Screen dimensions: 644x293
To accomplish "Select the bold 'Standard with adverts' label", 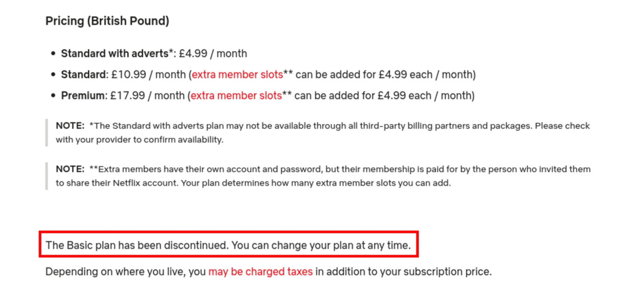I will click(x=115, y=54).
